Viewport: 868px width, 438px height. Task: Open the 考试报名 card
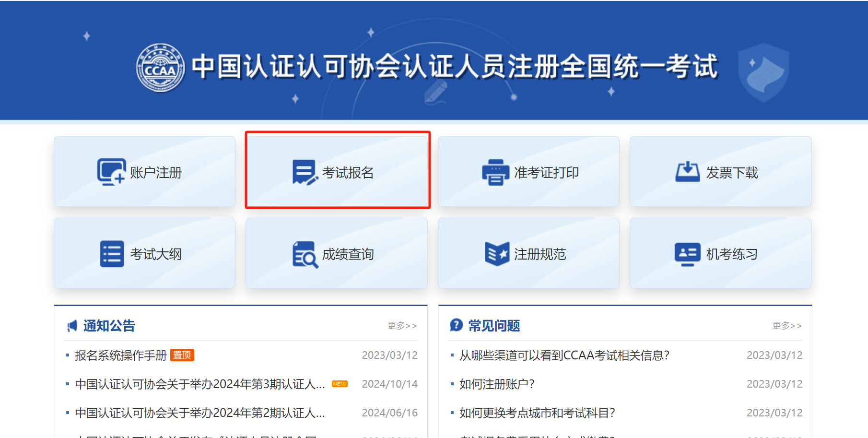click(x=337, y=172)
